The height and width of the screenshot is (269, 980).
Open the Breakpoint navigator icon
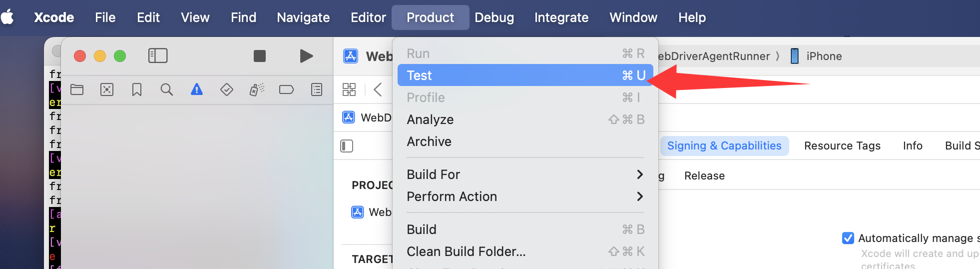pyautogui.click(x=286, y=89)
